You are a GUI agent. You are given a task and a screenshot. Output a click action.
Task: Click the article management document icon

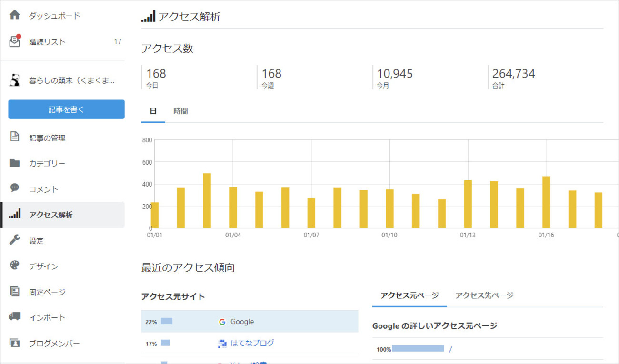coord(15,138)
